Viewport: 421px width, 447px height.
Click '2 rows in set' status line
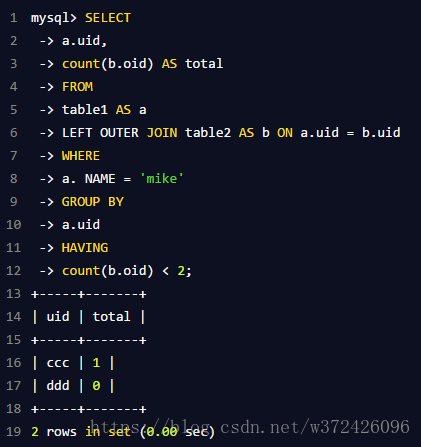81,432
